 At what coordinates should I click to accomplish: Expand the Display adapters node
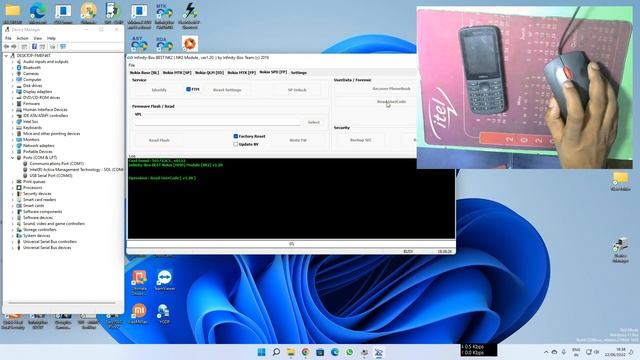point(13,91)
